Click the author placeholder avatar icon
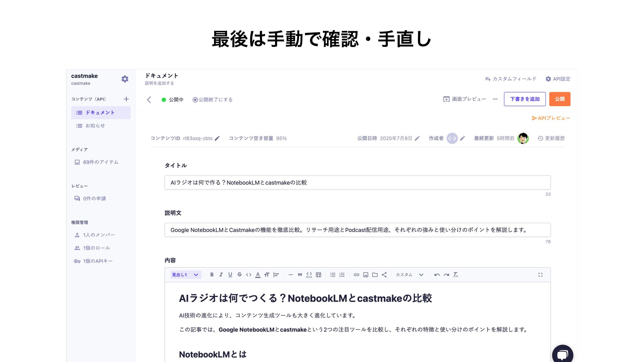The image size is (644, 362). pyautogui.click(x=452, y=138)
